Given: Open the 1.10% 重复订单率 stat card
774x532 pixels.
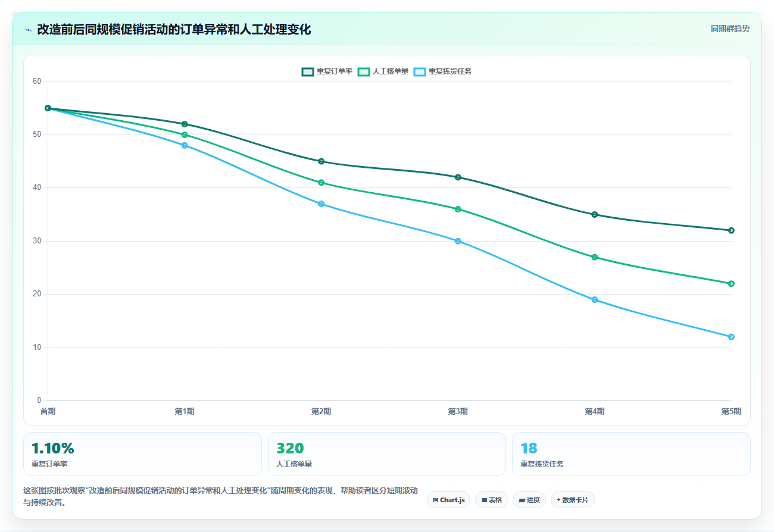Looking at the screenshot, I should (x=142, y=454).
